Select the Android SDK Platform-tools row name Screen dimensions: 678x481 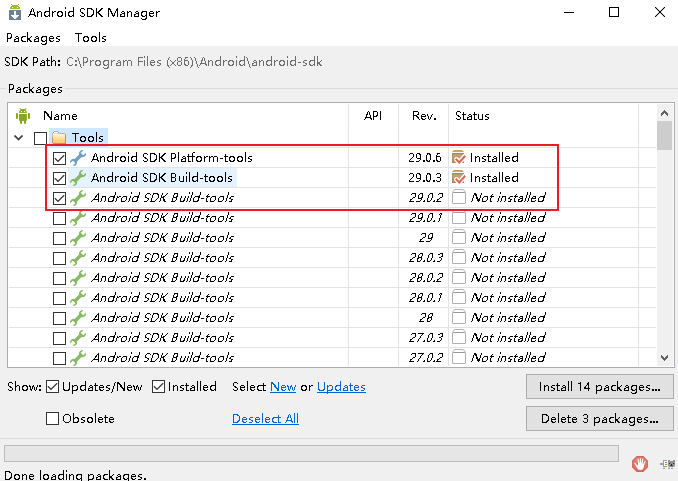(x=172, y=158)
